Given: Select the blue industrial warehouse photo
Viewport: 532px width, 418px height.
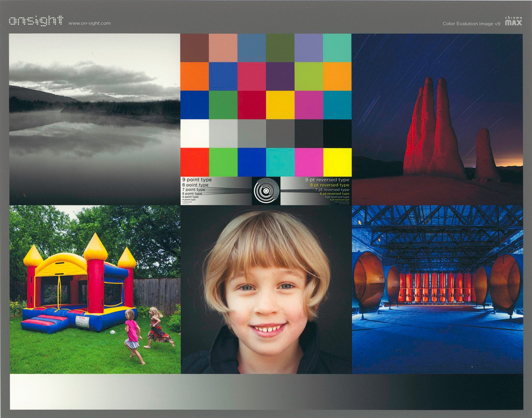Looking at the screenshot, I should (437, 289).
